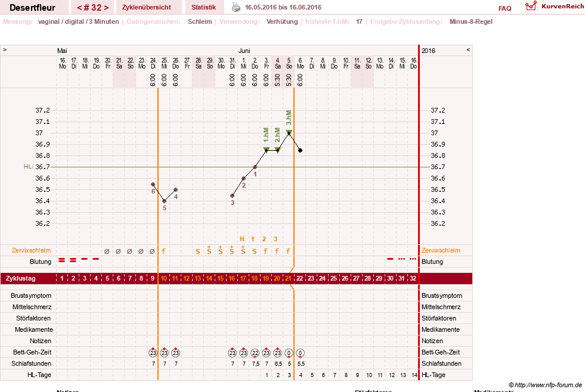
Task: Click the temperature point numbered 6
Action: point(153,185)
